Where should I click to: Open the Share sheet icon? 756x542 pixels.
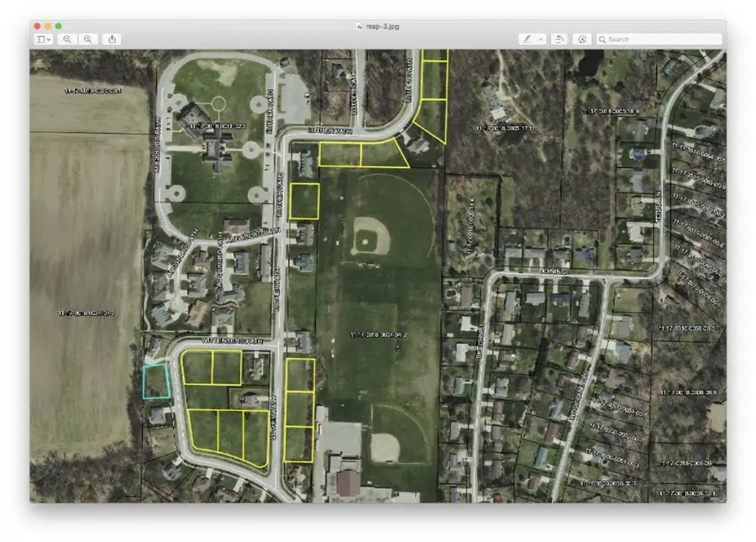[x=110, y=39]
